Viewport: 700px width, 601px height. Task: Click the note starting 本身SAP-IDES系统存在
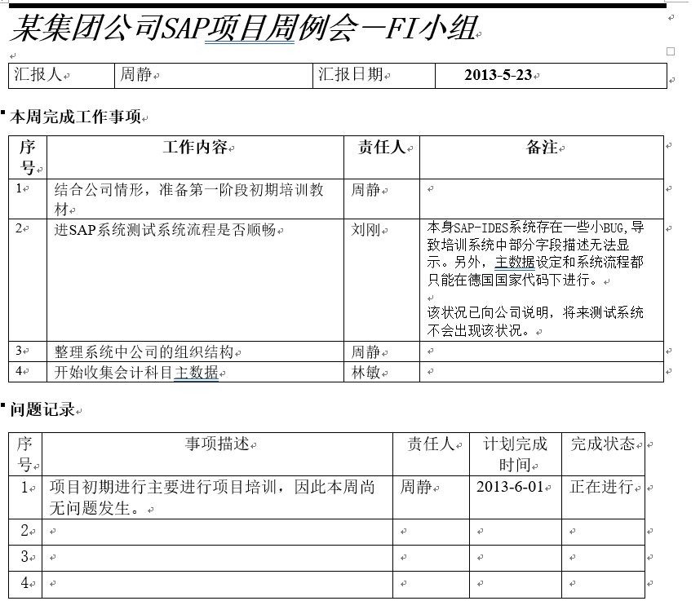tap(535, 254)
